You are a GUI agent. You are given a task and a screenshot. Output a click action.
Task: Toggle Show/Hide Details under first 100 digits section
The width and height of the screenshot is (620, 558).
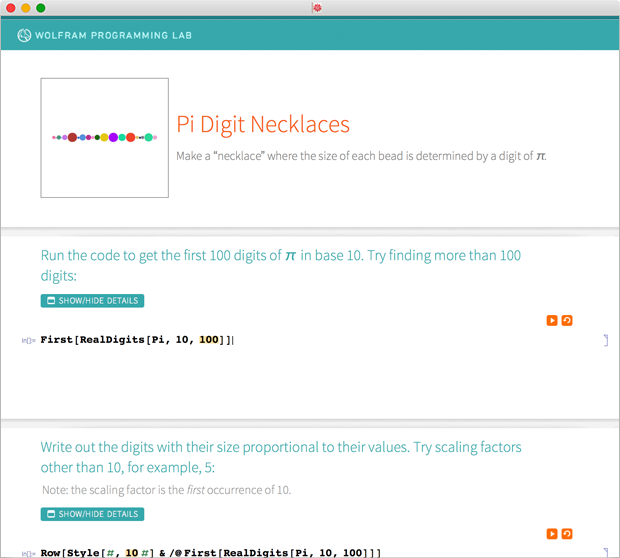click(92, 301)
